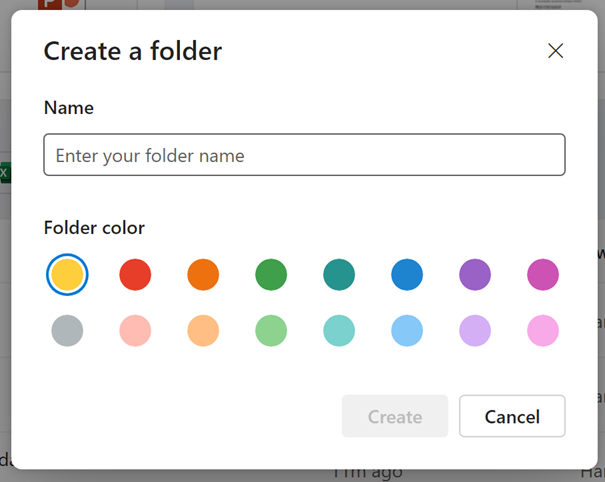Select the light purple folder color

pyautogui.click(x=475, y=330)
